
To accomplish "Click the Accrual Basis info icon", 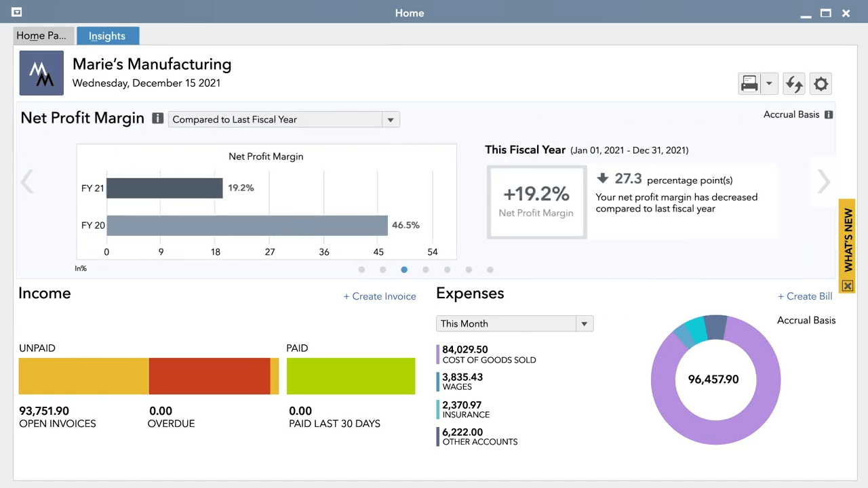I will click(828, 115).
